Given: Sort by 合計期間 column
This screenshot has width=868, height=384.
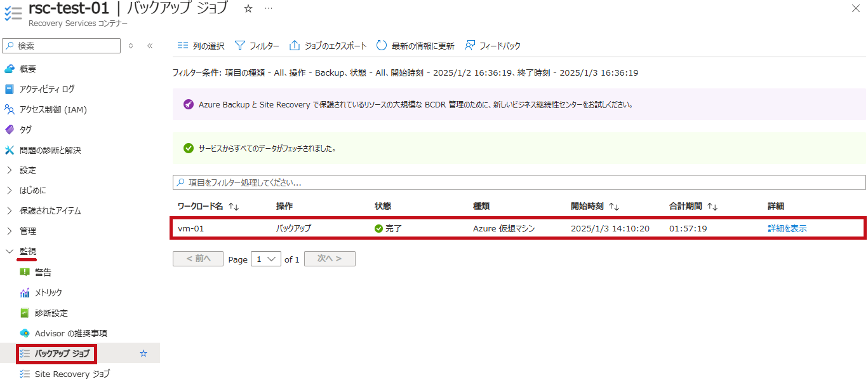Looking at the screenshot, I should point(693,207).
